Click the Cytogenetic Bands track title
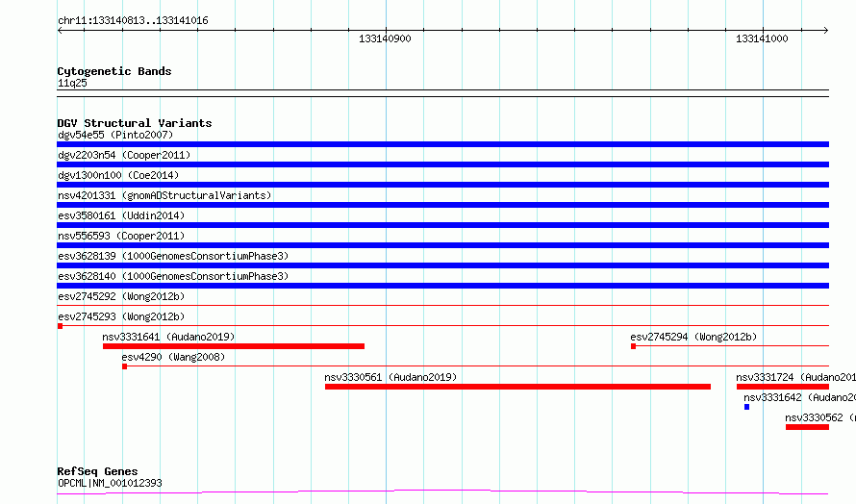Image resolution: width=856 pixels, height=504 pixels. point(114,71)
